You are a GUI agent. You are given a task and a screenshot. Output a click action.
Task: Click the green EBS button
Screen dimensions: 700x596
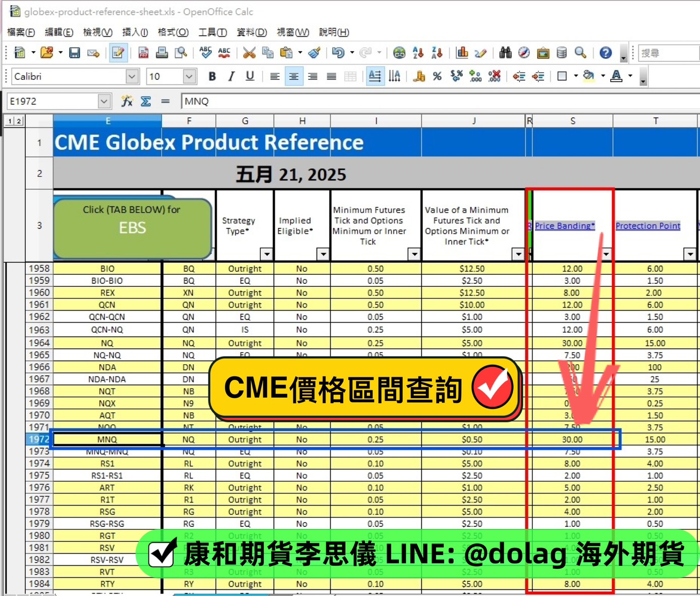coord(132,228)
